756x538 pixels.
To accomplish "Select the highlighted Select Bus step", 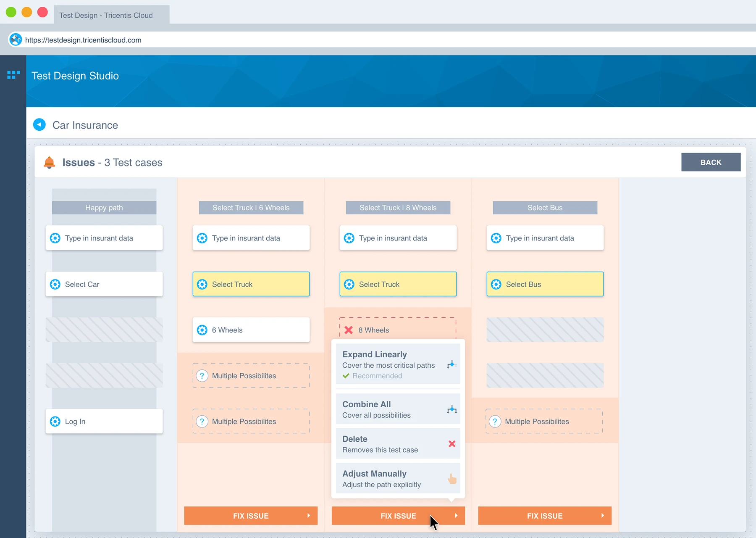I will 545,284.
